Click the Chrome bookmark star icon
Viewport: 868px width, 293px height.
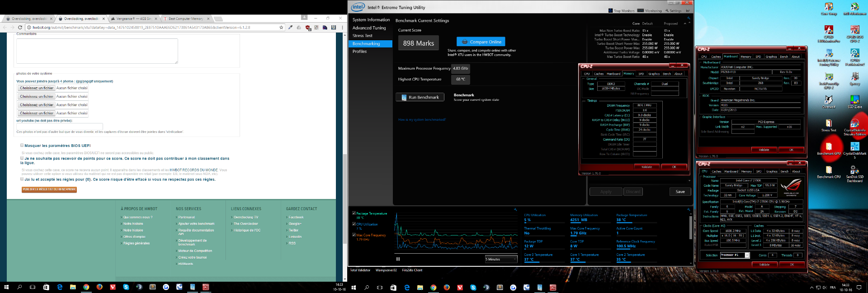[x=281, y=27]
